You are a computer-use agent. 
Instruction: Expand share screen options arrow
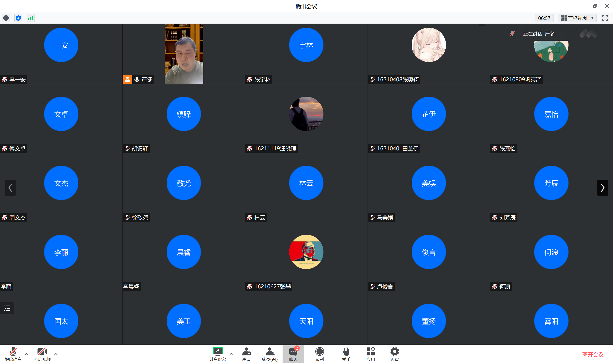coord(231,354)
